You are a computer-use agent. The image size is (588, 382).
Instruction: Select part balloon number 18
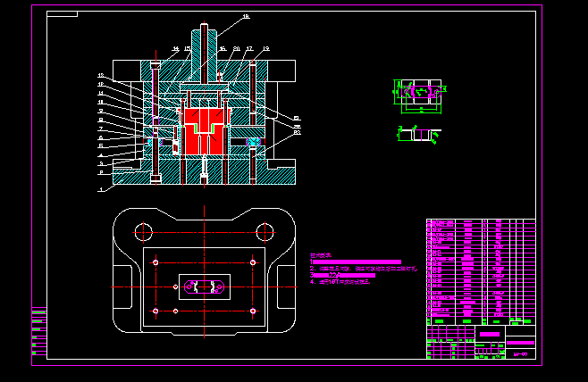coord(246,16)
